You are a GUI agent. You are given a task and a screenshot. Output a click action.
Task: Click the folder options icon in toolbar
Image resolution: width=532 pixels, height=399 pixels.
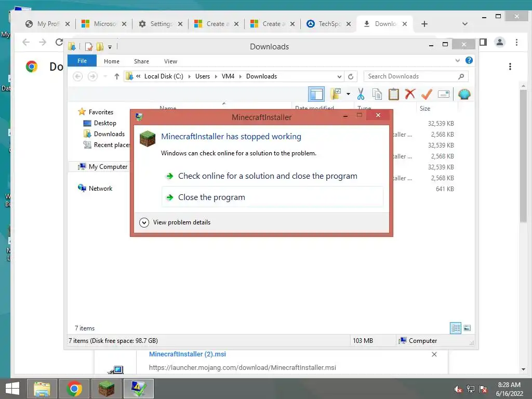pos(336,94)
